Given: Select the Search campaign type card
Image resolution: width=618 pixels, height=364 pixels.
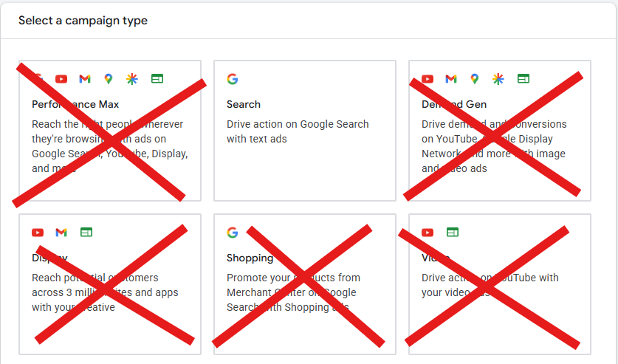Looking at the screenshot, I should pos(305,131).
